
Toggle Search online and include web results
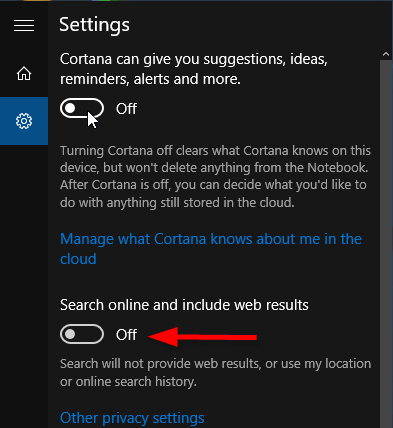tap(82, 334)
